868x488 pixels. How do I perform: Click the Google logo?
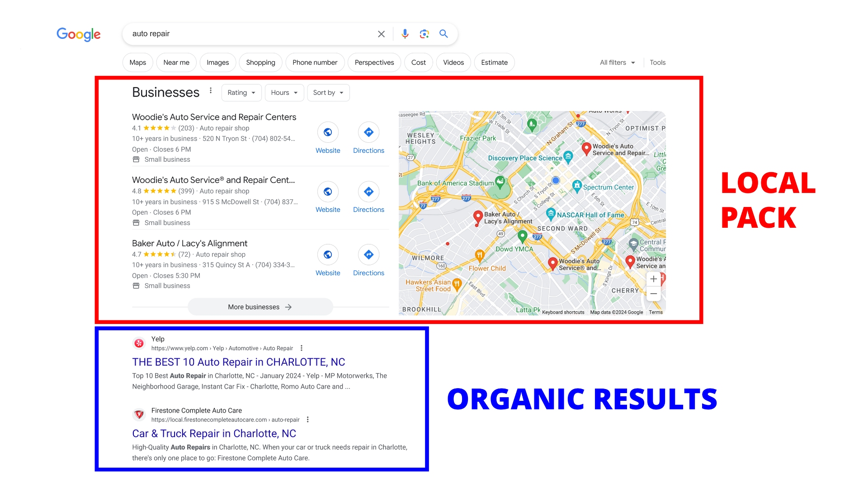click(x=79, y=34)
